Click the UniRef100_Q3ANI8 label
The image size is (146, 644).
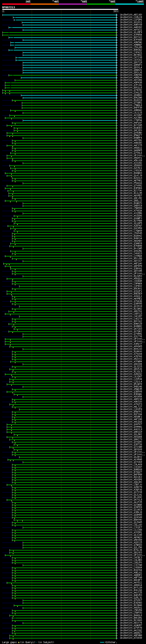pos(131,244)
